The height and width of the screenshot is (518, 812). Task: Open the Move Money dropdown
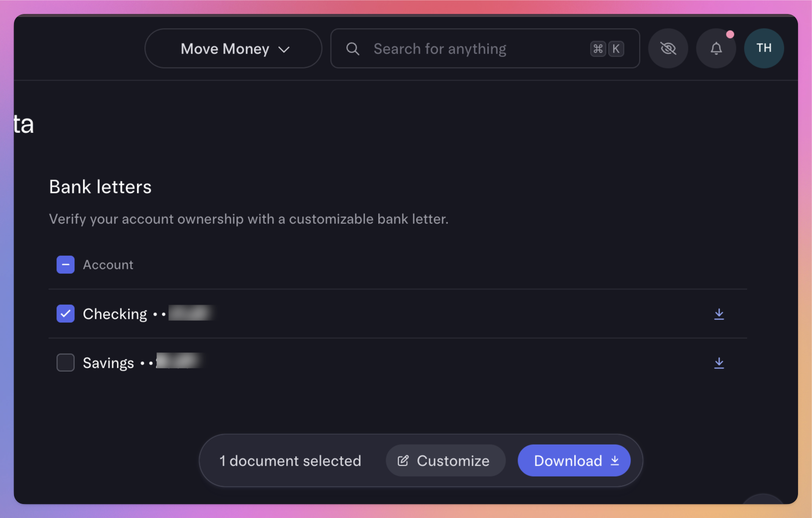[x=233, y=48]
